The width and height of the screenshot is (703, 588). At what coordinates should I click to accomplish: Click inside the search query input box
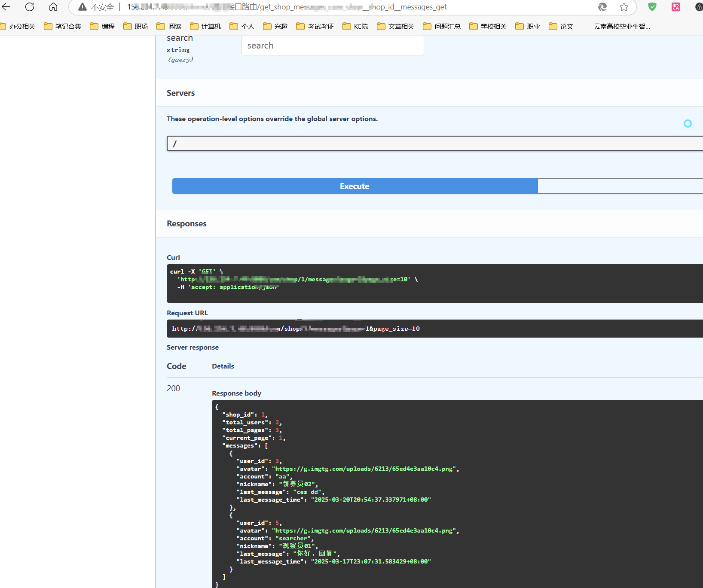coord(333,45)
